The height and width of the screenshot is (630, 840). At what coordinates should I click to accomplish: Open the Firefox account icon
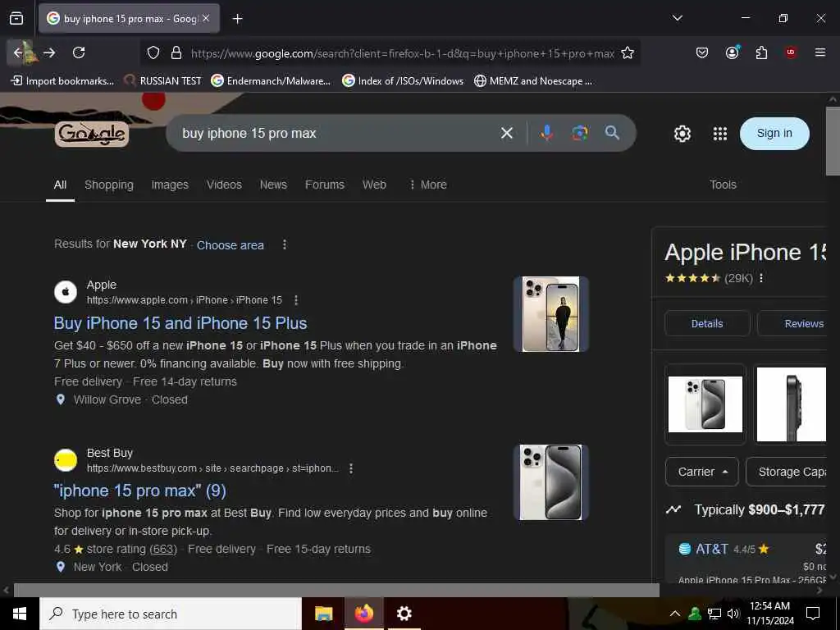pos(732,52)
